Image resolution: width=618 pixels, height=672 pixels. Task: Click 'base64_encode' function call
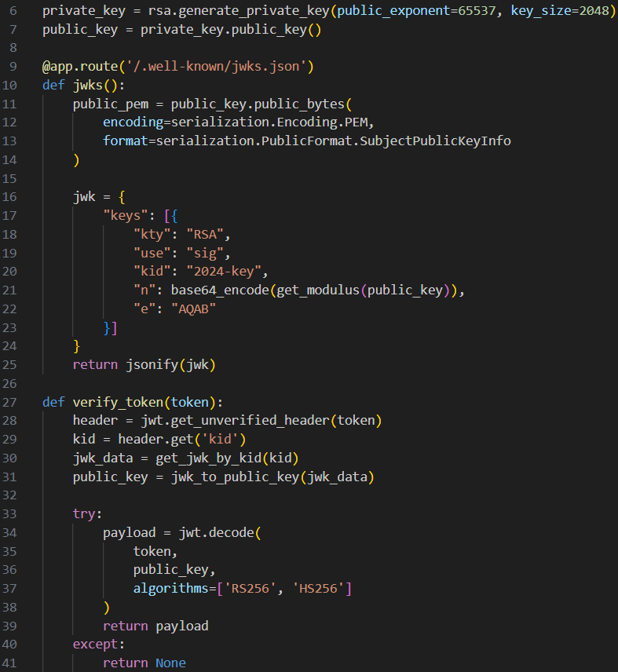[220, 290]
